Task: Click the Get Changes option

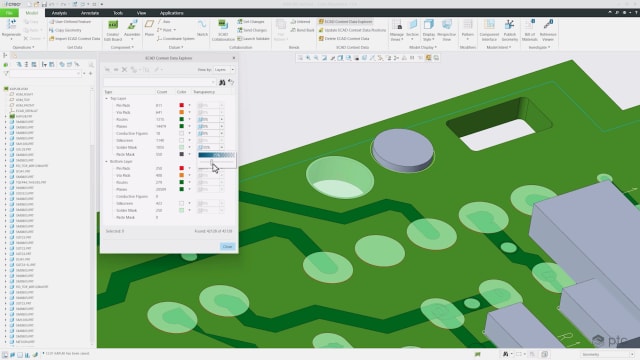Action: pos(251,22)
